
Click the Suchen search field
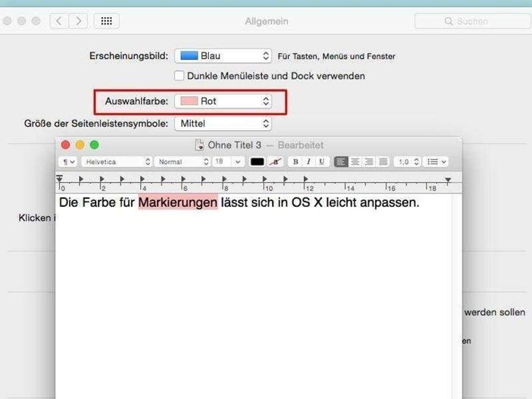[473, 21]
